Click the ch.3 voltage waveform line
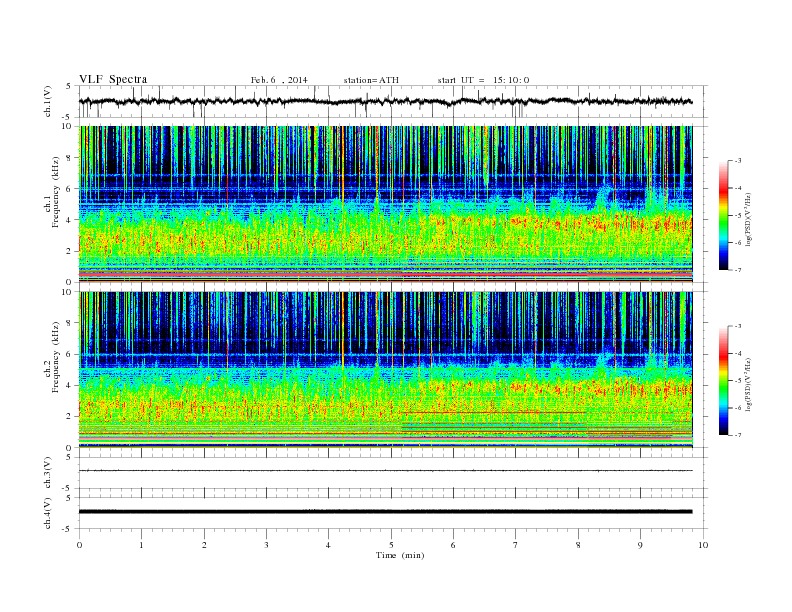The width and height of the screenshot is (792, 612). click(x=386, y=471)
